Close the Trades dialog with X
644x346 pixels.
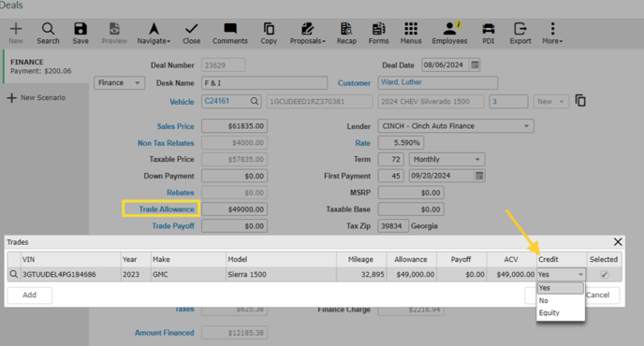click(618, 242)
